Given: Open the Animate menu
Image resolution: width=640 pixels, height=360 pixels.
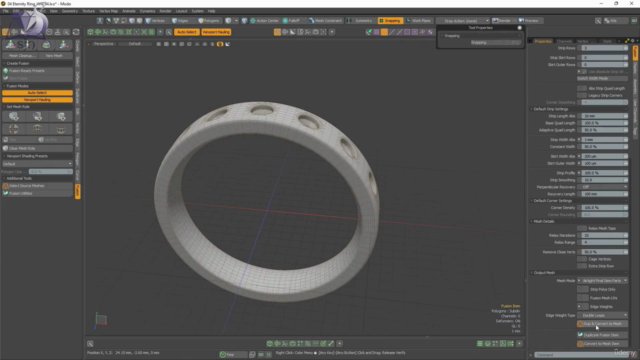Looking at the screenshot, I should tap(129, 11).
